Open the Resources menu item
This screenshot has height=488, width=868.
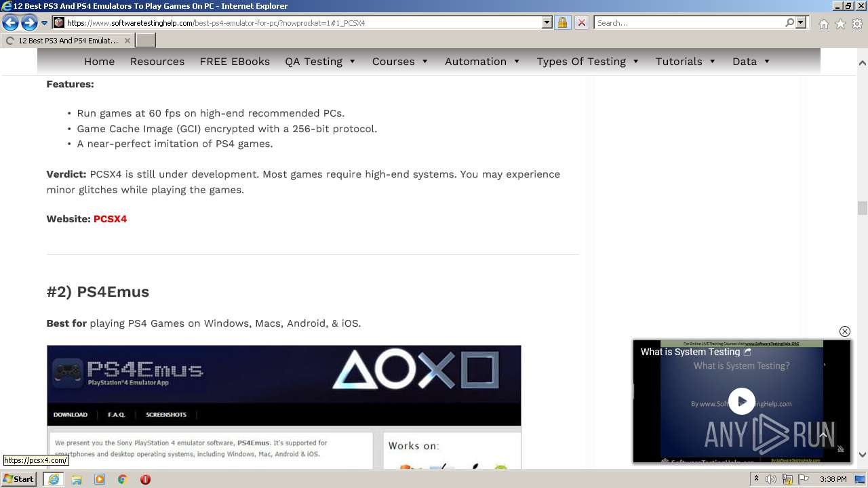click(x=157, y=61)
